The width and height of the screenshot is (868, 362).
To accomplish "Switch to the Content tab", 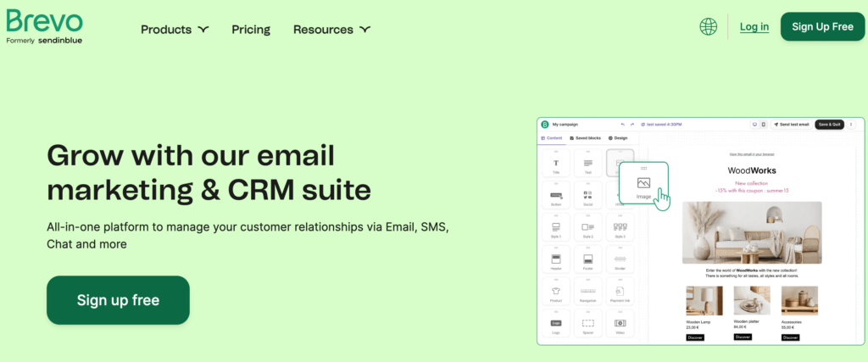I will coord(551,138).
